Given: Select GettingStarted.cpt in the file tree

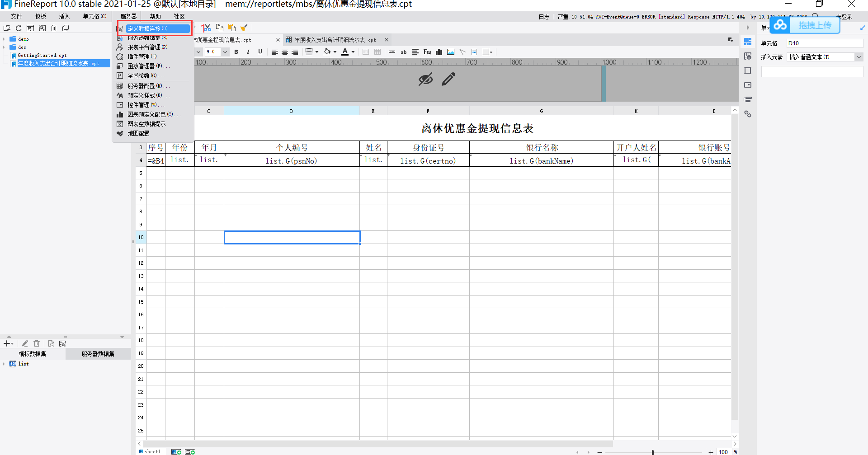Looking at the screenshot, I should pos(42,56).
